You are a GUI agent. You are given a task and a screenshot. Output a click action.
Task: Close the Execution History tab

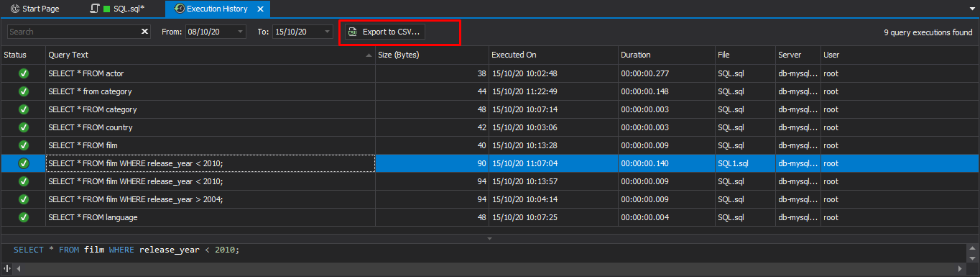pos(260,9)
